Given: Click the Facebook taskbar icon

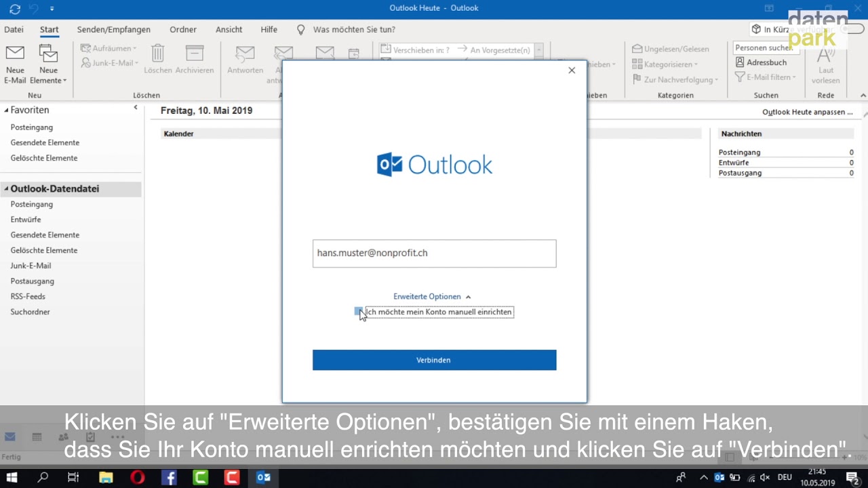Looking at the screenshot, I should tap(169, 478).
